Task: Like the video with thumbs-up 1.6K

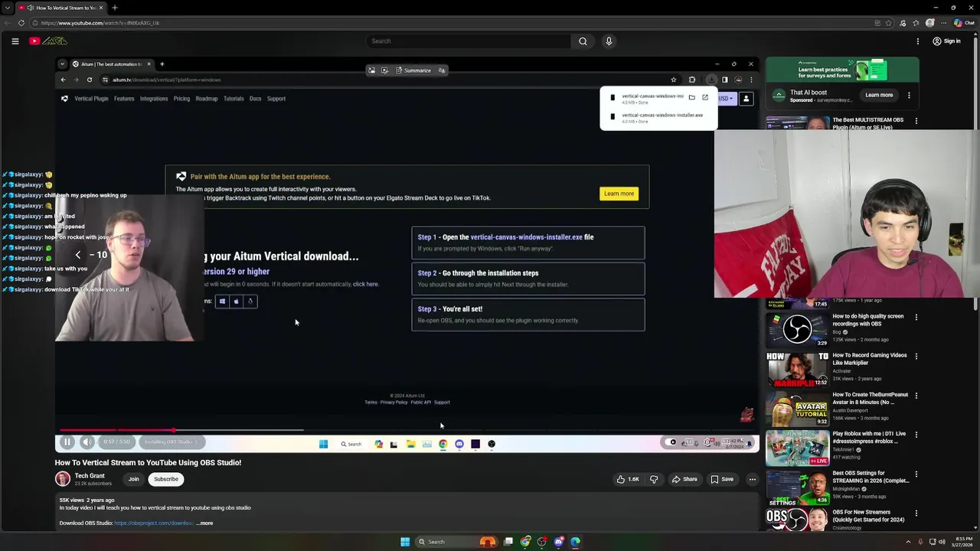Action: pos(628,479)
